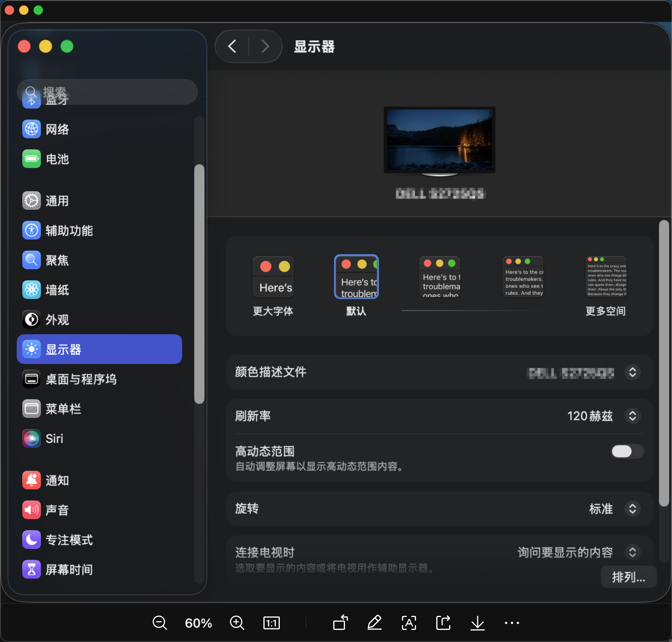
Task: Click the 搜索 search field
Action: click(107, 92)
